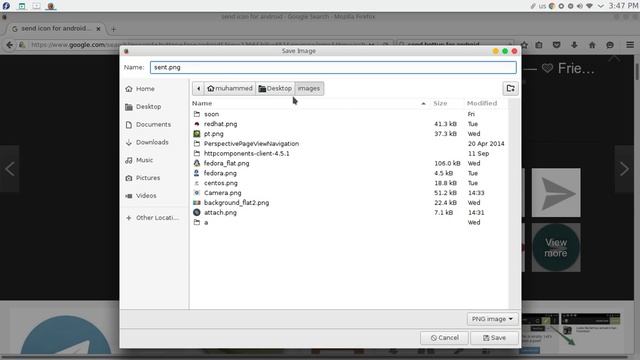640x360 pixels.
Task: Click the path bar back arrow
Action: click(198, 88)
